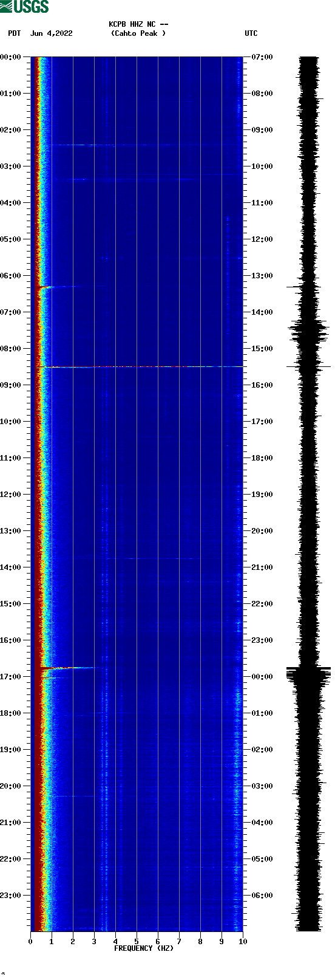The height and width of the screenshot is (980, 335).
Task: Click the 08:00 UTC time label
Action: click(262, 94)
